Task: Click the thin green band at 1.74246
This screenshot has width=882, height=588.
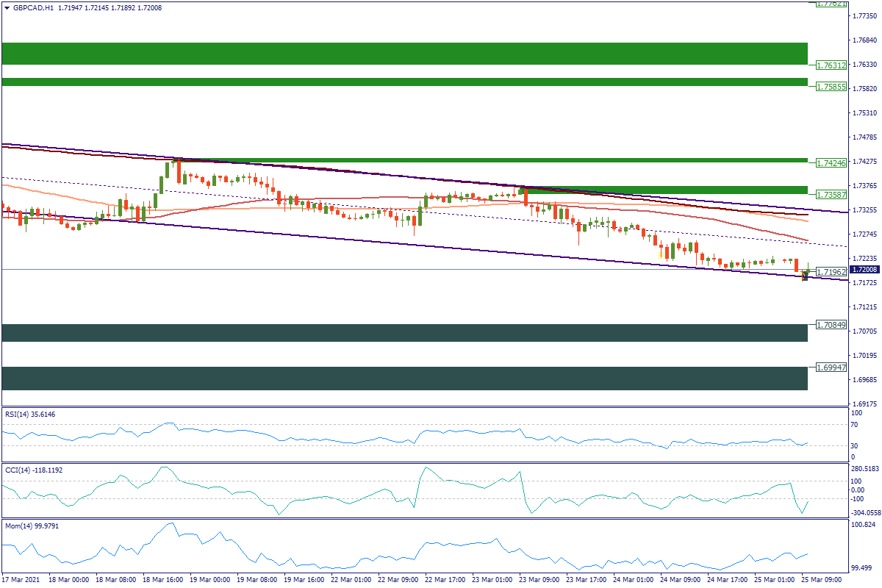Action: point(404,159)
